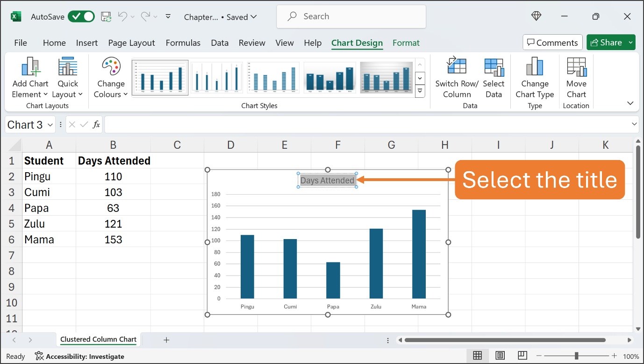Select cell B6 with value 153
This screenshot has height=364, width=644.
(x=113, y=240)
